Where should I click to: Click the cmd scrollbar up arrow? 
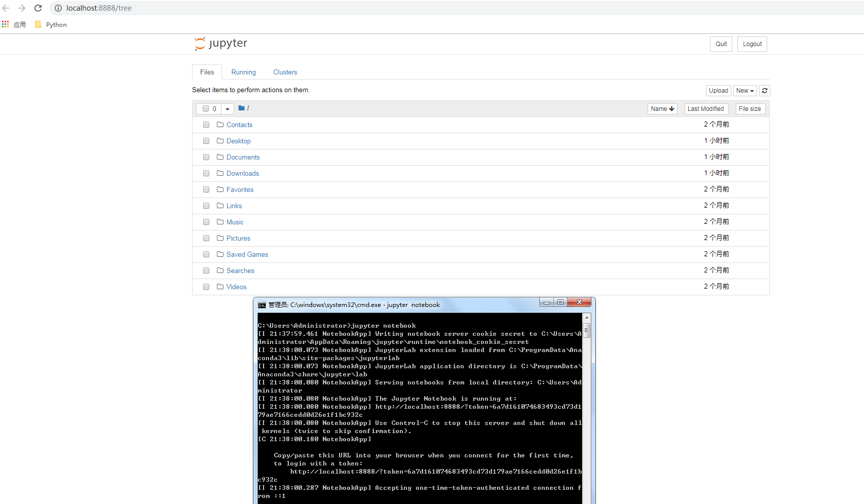pyautogui.click(x=587, y=318)
